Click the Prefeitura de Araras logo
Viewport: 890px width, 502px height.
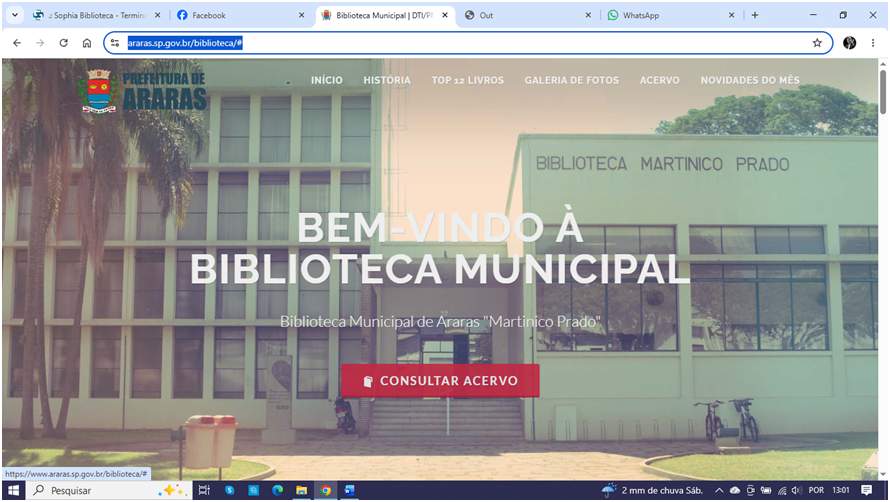point(142,91)
